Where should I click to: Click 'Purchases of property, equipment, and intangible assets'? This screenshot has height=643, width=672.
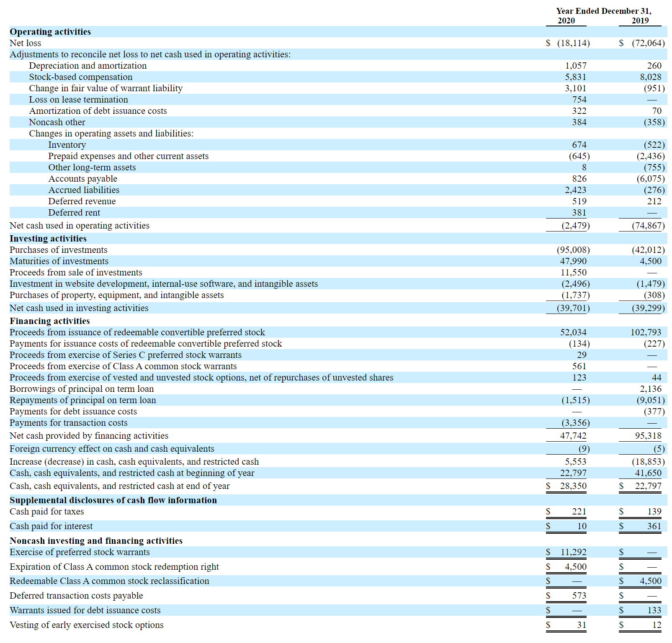(117, 295)
